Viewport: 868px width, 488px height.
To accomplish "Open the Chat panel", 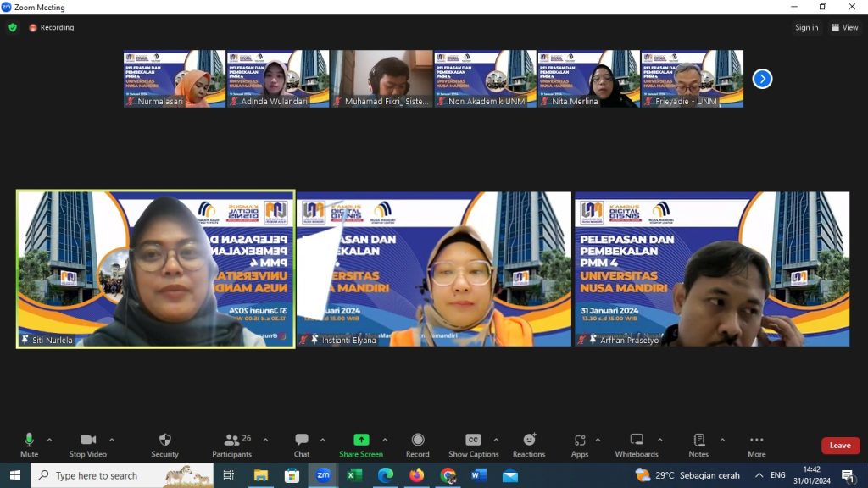I will pyautogui.click(x=302, y=446).
